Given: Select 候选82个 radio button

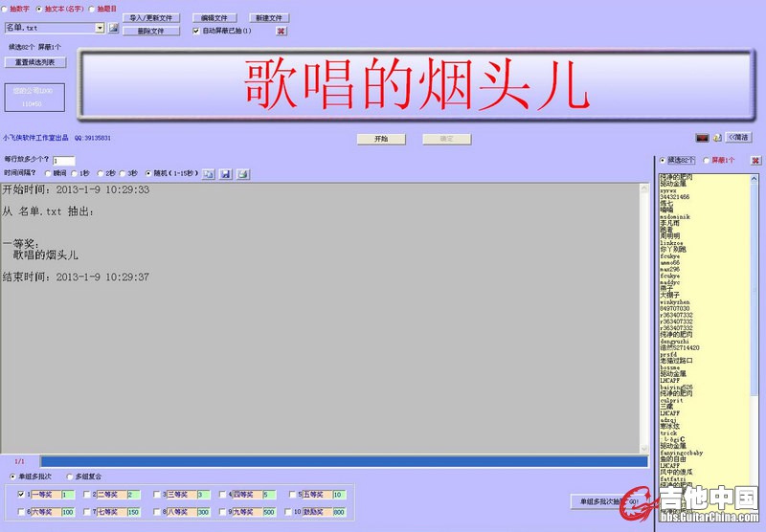Looking at the screenshot, I should [x=663, y=160].
